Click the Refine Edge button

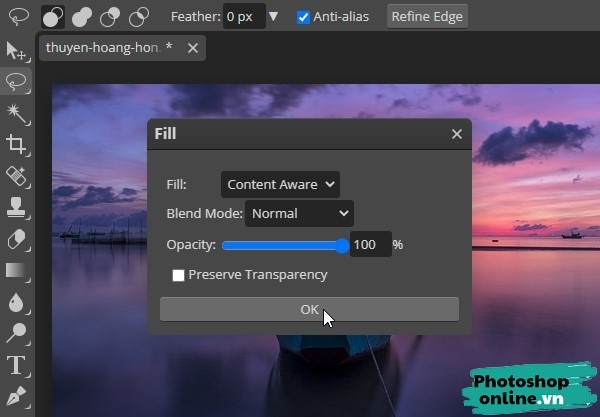[x=427, y=17]
